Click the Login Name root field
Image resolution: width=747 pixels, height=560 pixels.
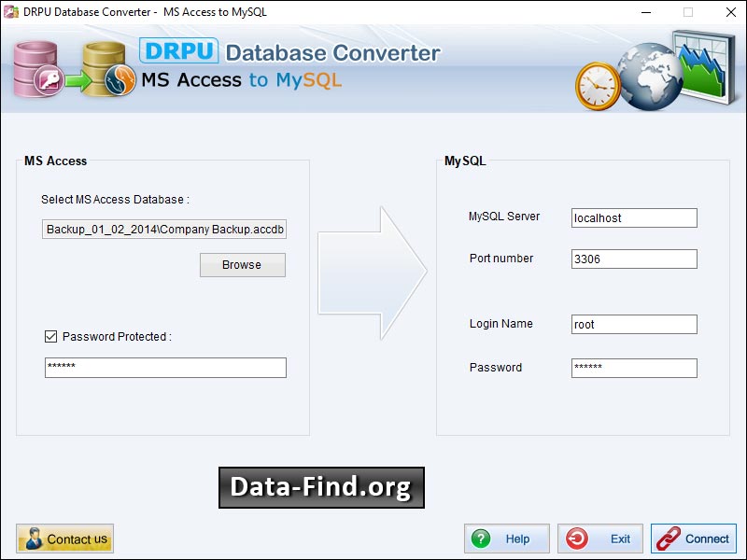pos(634,324)
